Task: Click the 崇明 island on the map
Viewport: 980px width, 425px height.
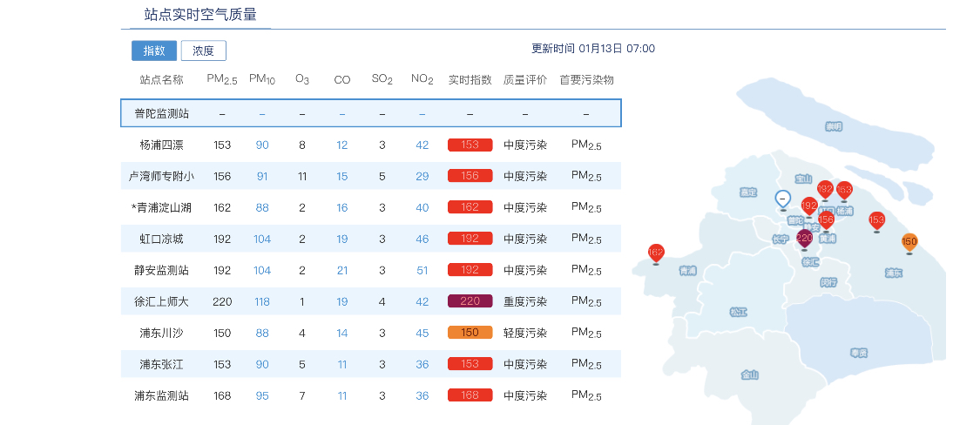Action: 834,126
